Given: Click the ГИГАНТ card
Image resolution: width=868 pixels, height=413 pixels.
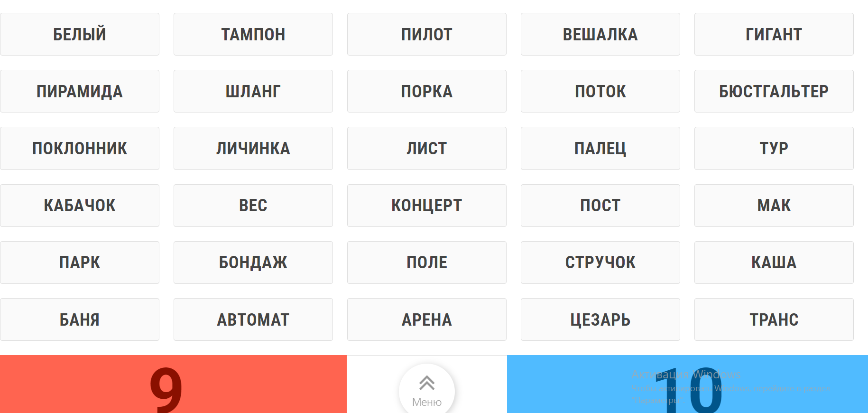Looking at the screenshot, I should (774, 34).
